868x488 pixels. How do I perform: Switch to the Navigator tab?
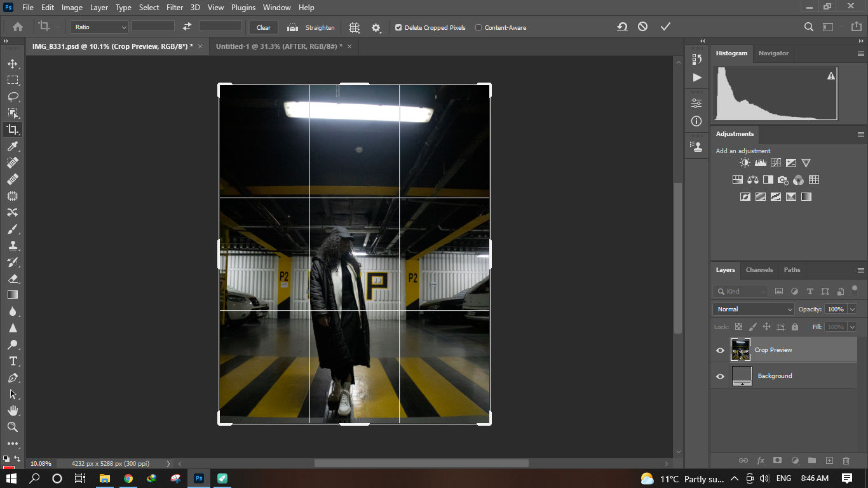click(773, 53)
